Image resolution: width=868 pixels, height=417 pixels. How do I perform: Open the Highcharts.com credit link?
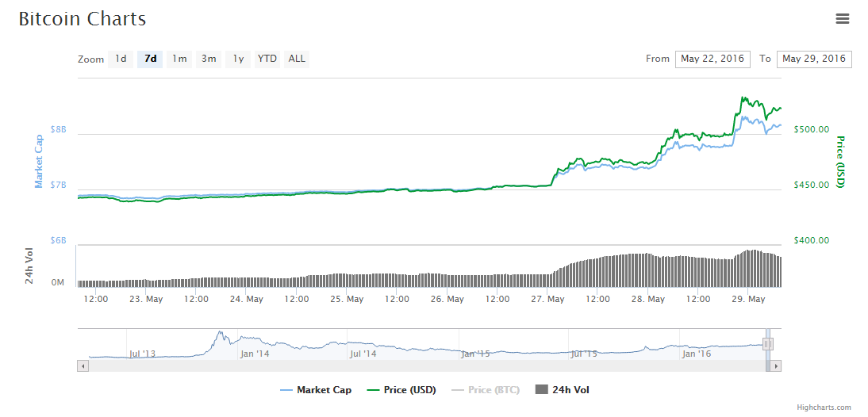[825, 407]
